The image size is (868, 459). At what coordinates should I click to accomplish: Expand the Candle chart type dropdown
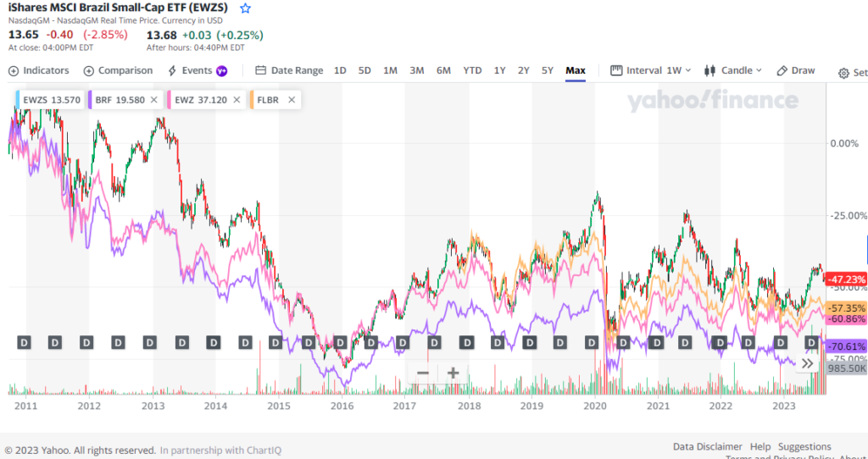click(734, 71)
